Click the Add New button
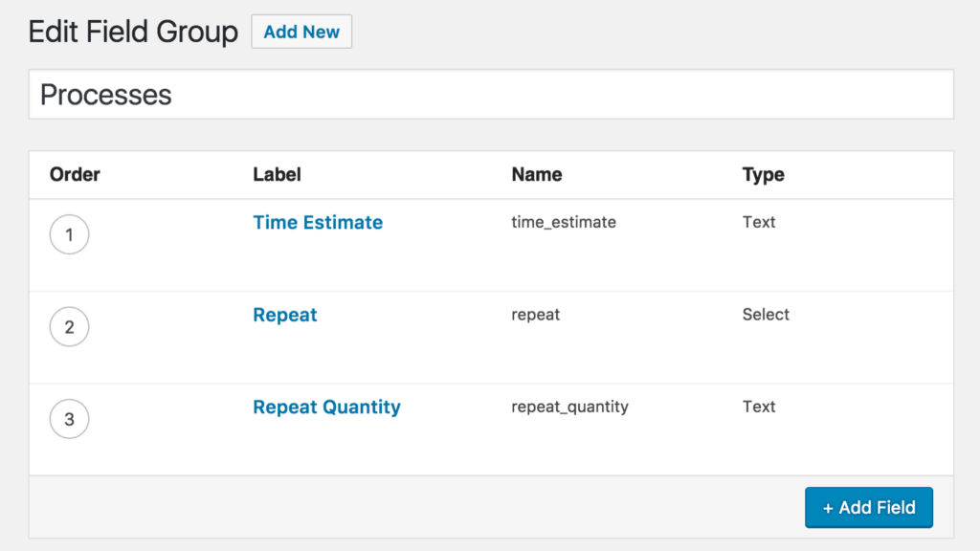 301,32
